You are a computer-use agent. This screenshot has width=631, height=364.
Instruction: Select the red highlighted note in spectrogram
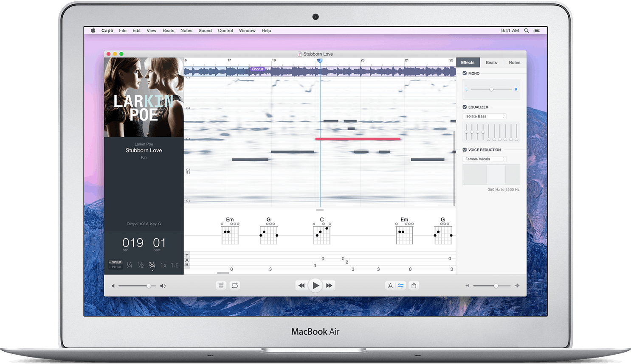[x=358, y=139]
